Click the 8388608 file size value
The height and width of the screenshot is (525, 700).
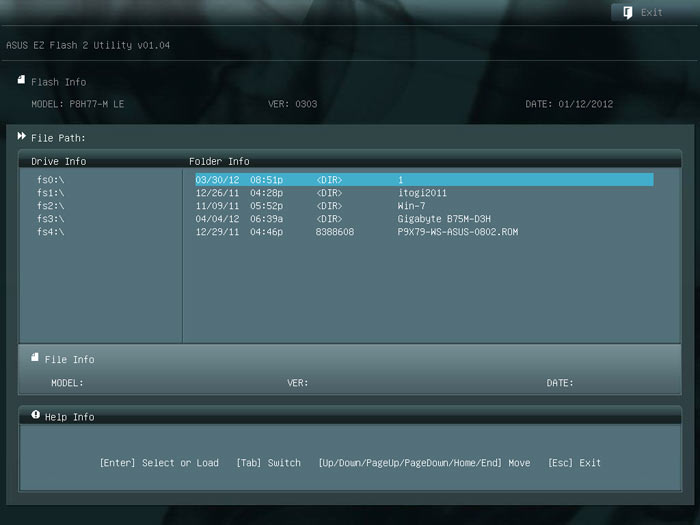(x=335, y=232)
